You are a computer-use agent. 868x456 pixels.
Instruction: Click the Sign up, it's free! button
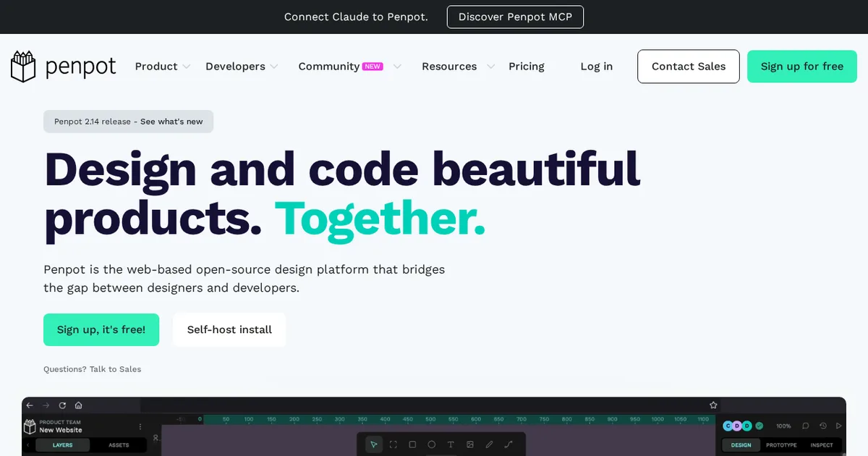tap(101, 329)
